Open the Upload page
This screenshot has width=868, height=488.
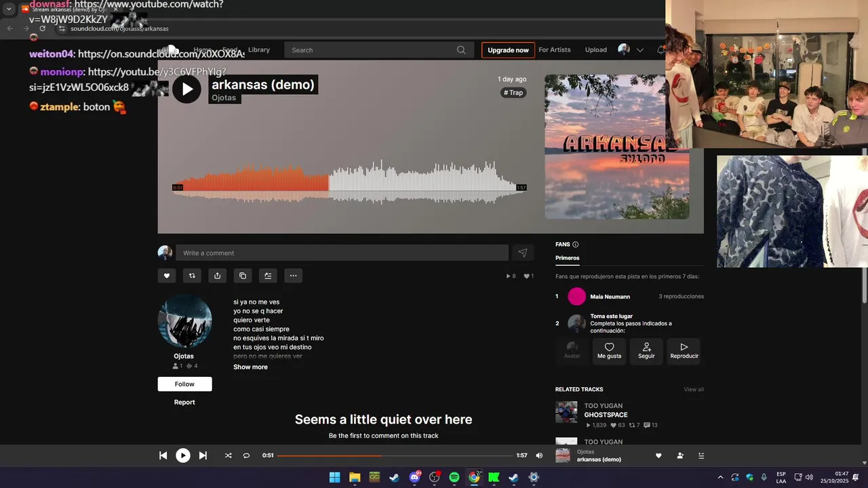(x=596, y=50)
